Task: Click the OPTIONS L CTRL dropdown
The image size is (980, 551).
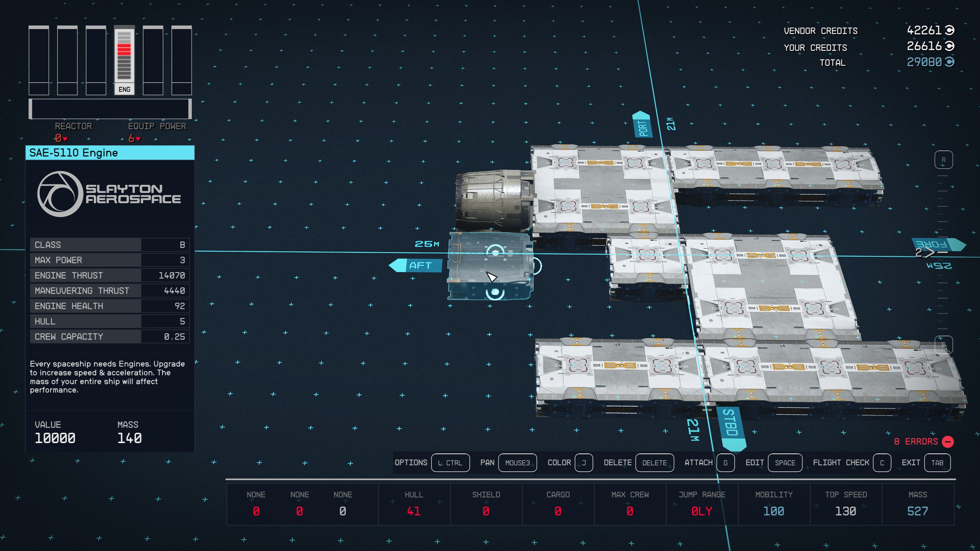Action: point(448,463)
